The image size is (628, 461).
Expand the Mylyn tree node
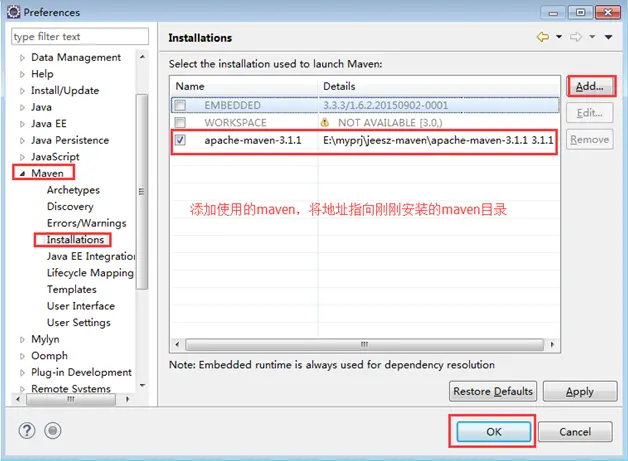click(22, 339)
